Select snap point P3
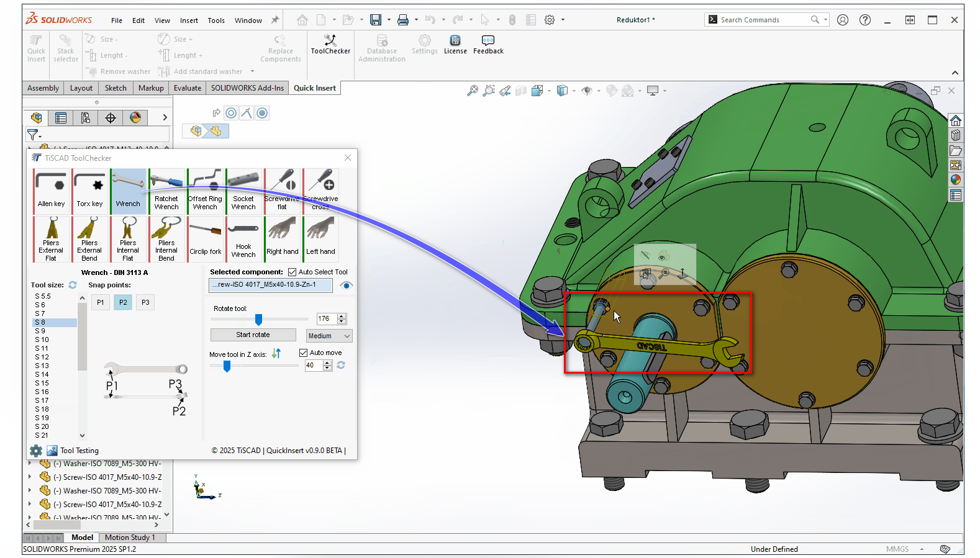 pos(145,302)
